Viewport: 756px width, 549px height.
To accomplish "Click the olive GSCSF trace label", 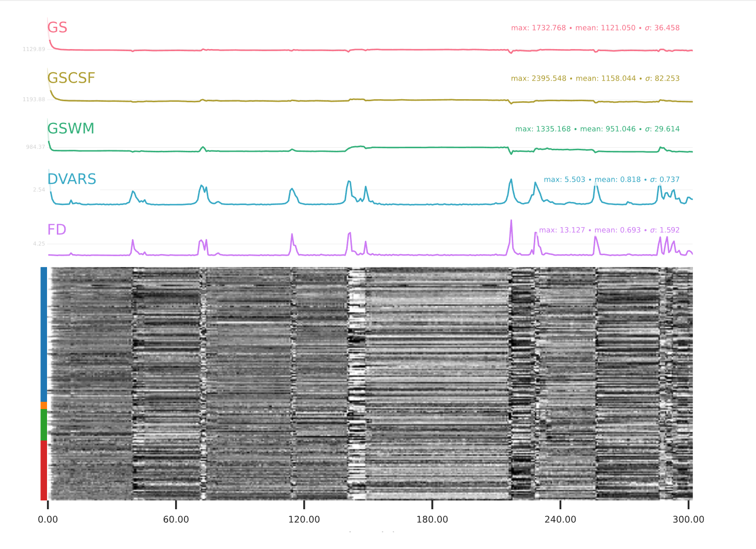I will [71, 78].
